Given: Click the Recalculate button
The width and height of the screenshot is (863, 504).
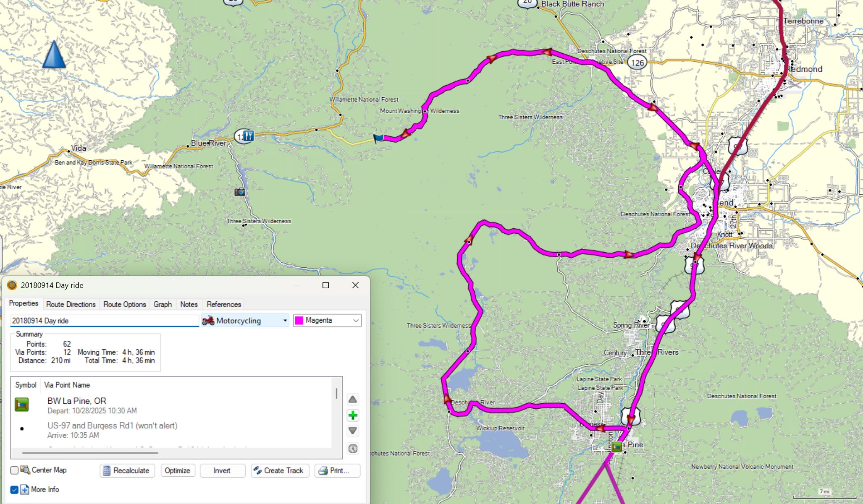Looking at the screenshot, I should click(x=127, y=470).
